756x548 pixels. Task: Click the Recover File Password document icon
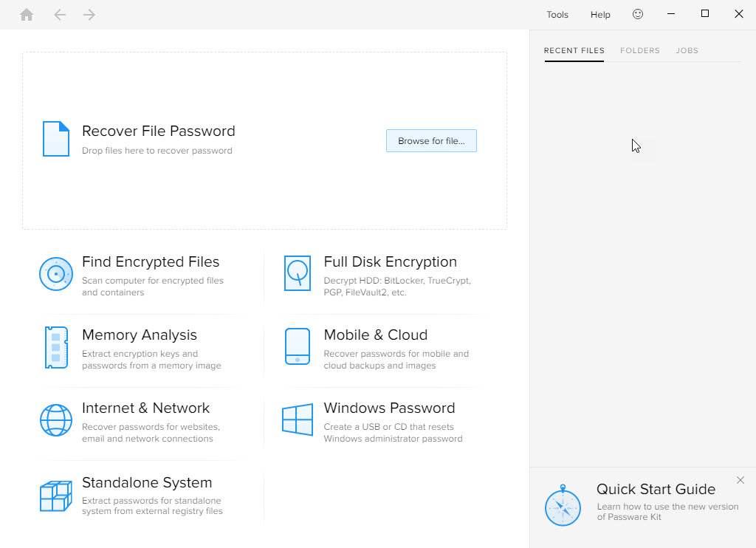(x=56, y=139)
